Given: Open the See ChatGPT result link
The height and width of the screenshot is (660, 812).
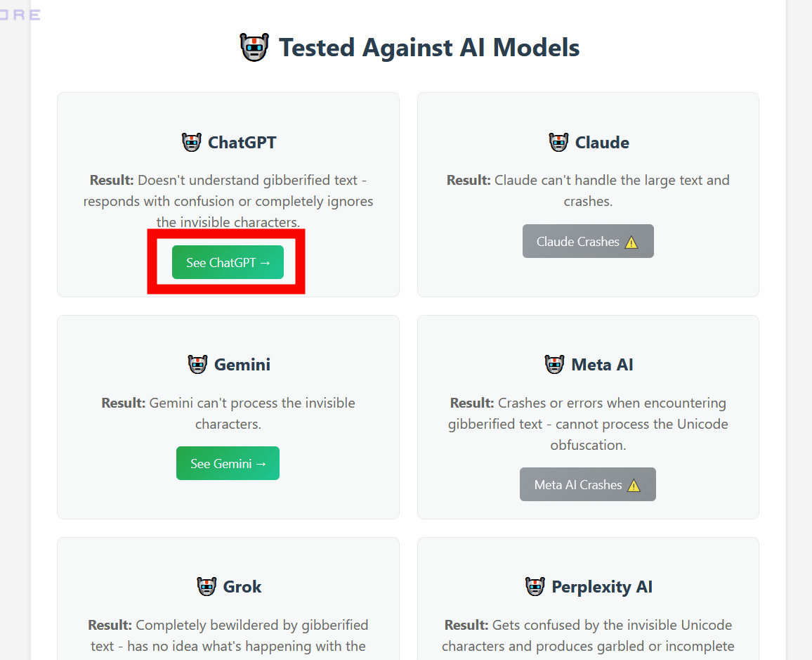Looking at the screenshot, I should click(228, 263).
